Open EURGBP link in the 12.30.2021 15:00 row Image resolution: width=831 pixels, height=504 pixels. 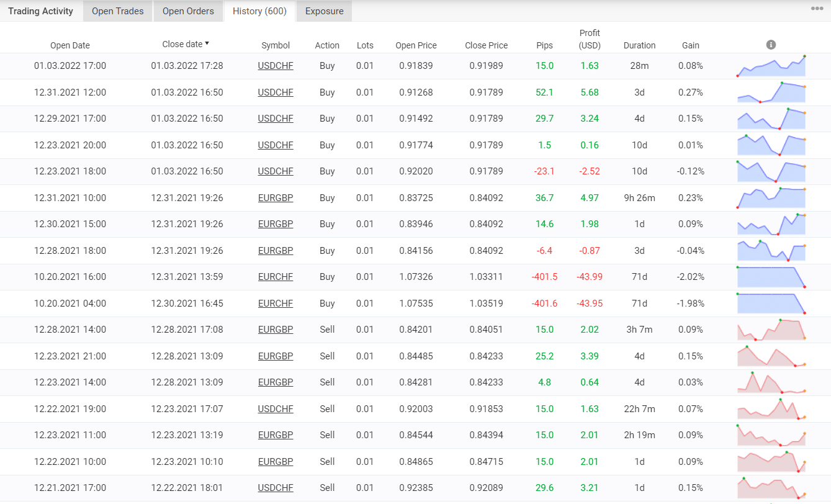(276, 224)
